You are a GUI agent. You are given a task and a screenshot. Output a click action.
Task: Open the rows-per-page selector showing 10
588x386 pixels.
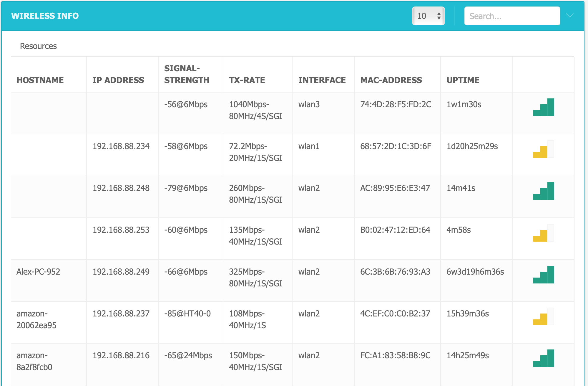pos(428,16)
